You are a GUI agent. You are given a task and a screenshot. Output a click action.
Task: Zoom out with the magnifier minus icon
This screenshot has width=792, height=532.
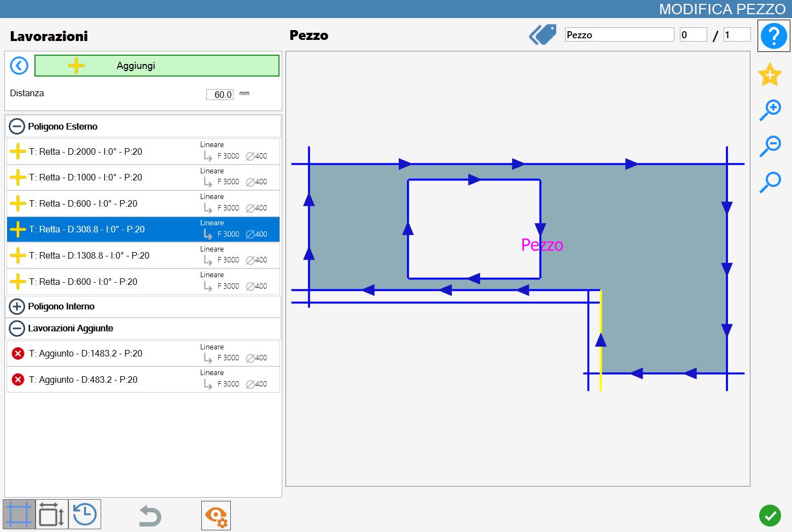770,146
